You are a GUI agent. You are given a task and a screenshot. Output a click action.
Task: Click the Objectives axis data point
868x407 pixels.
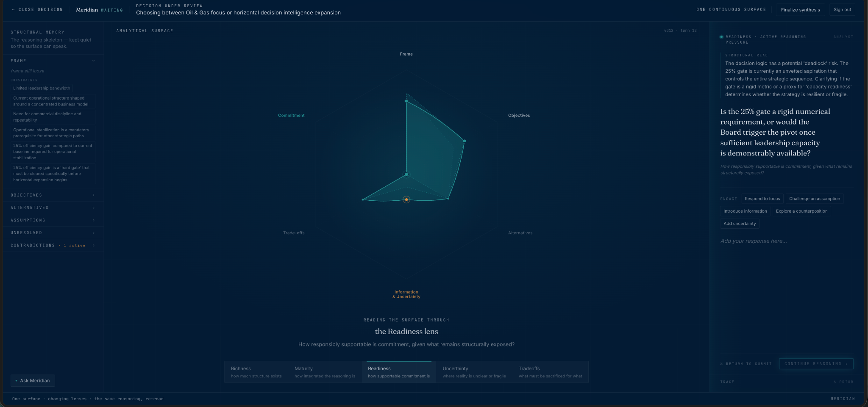pos(465,141)
